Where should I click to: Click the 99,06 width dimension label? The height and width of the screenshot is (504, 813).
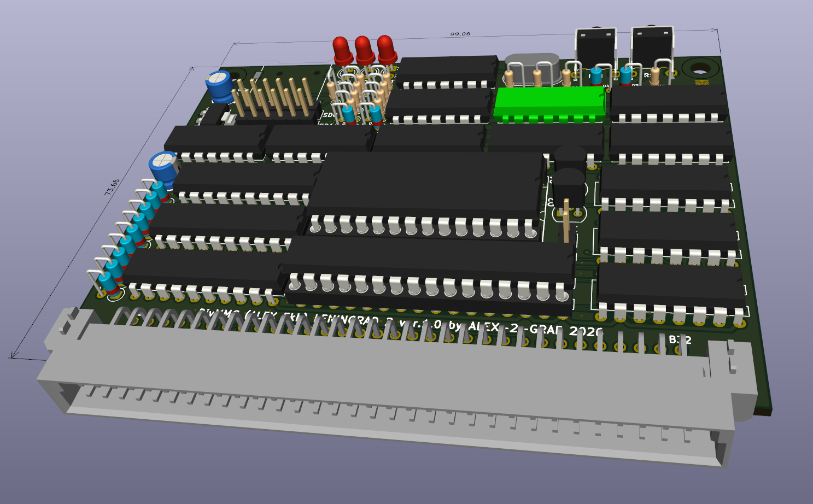pyautogui.click(x=460, y=34)
